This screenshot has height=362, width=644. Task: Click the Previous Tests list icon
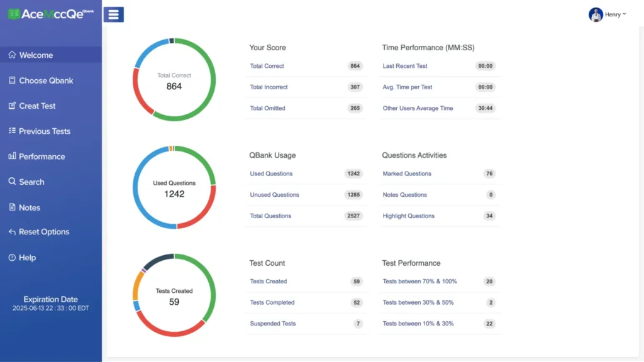[12, 131]
